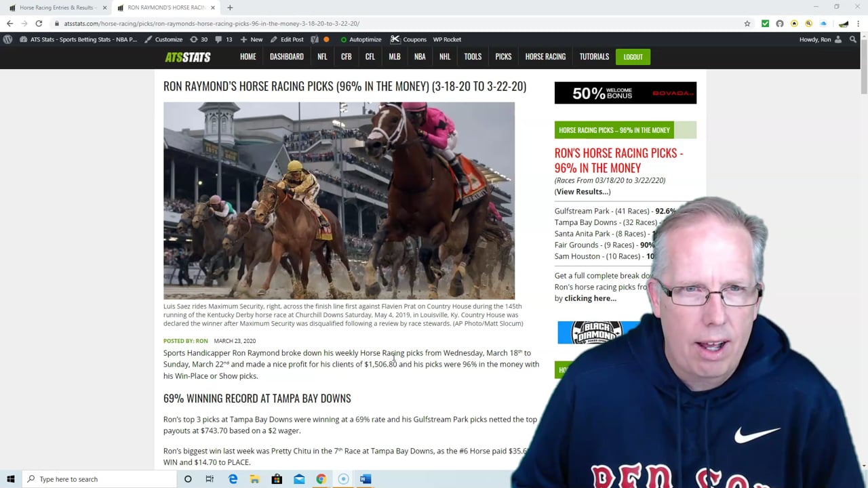Click the ATS Stats site logo
The image size is (868, 488).
[x=187, y=57]
